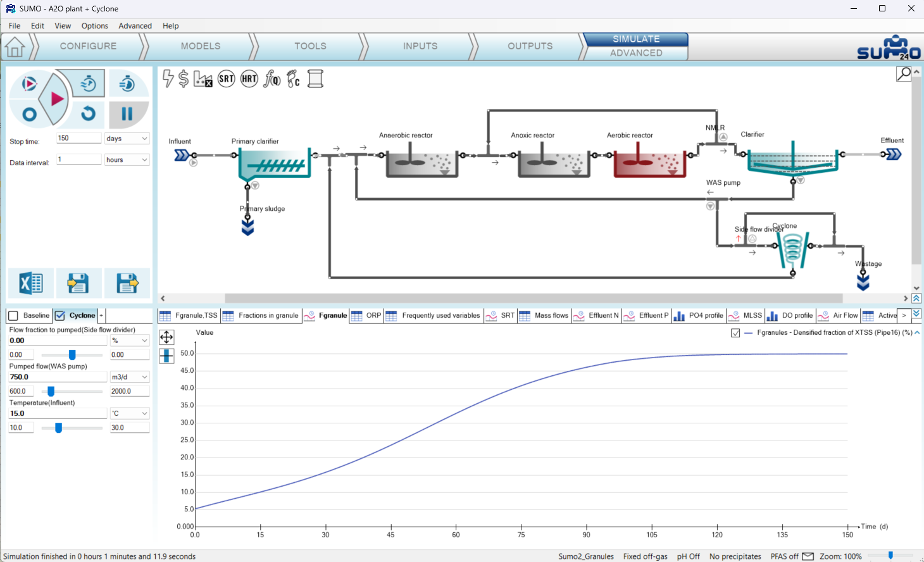Click the SRT calculation icon in toolbar
Image resolution: width=924 pixels, height=562 pixels.
pyautogui.click(x=226, y=79)
